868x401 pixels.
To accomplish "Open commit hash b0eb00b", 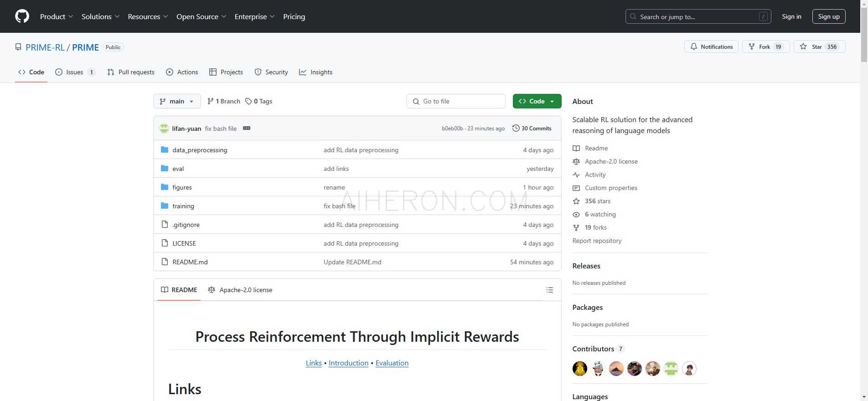I will tap(452, 129).
